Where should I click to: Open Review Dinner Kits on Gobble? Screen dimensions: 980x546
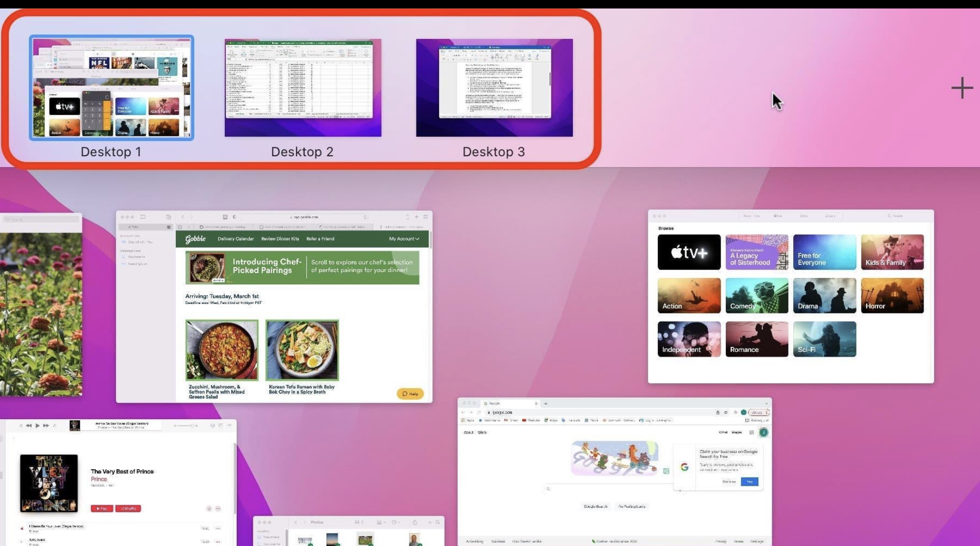(x=280, y=239)
